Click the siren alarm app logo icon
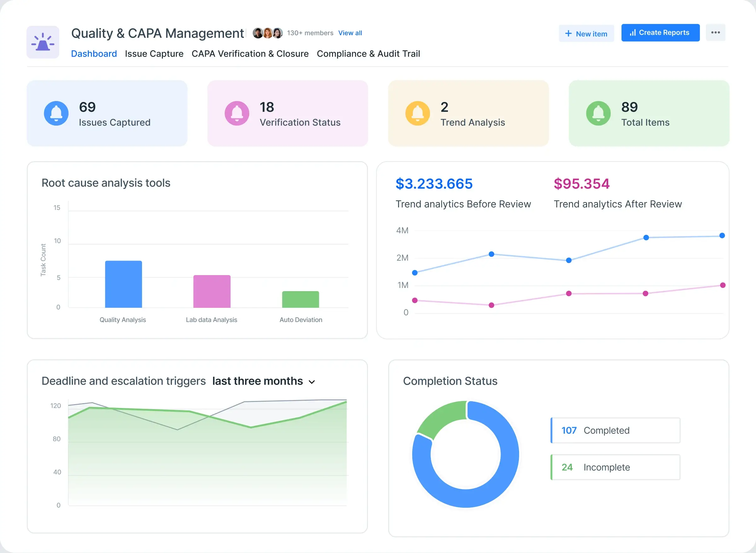This screenshot has height=553, width=756. 43,42
